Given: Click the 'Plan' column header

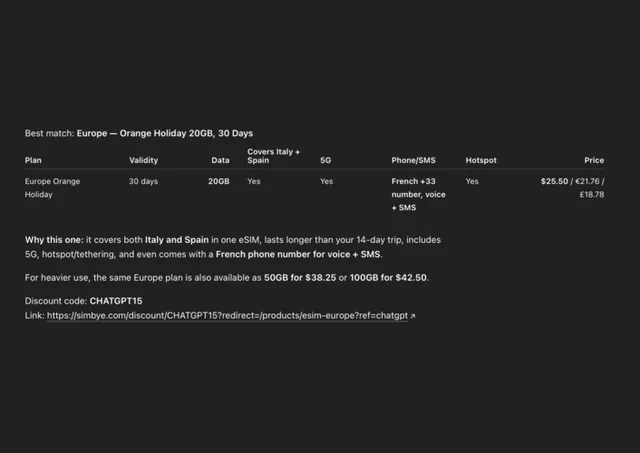Looking at the screenshot, I should (x=33, y=160).
